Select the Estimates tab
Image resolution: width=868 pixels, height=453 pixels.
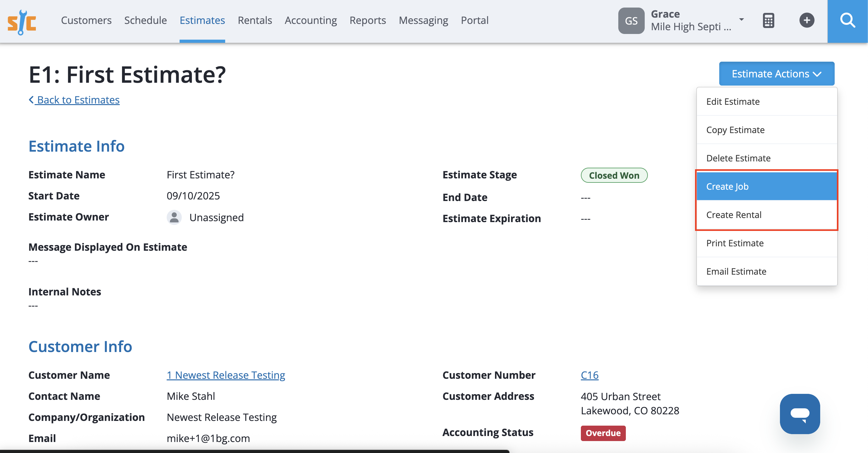[x=202, y=20]
